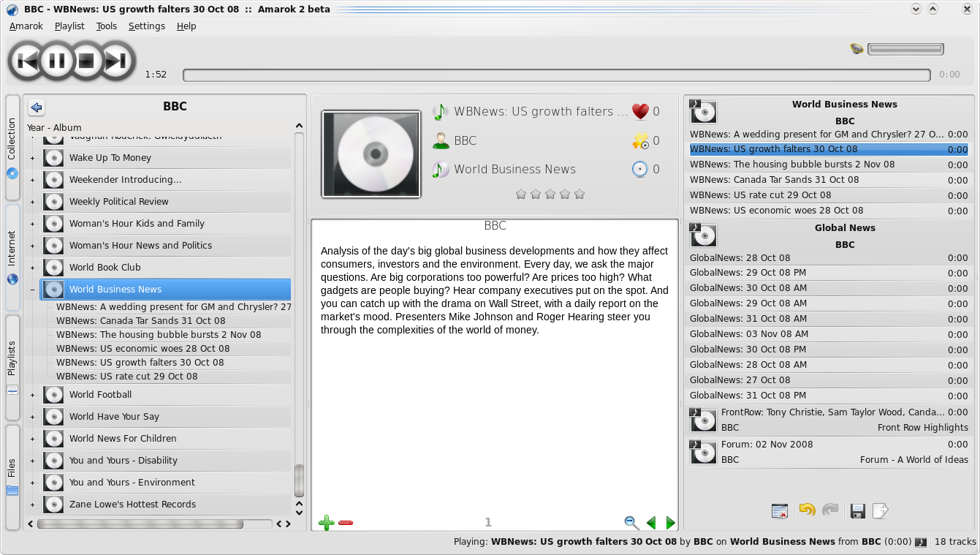Viewport: 980px width, 555px height.
Task: Click the Global News album cover in playlist
Action: tap(703, 235)
